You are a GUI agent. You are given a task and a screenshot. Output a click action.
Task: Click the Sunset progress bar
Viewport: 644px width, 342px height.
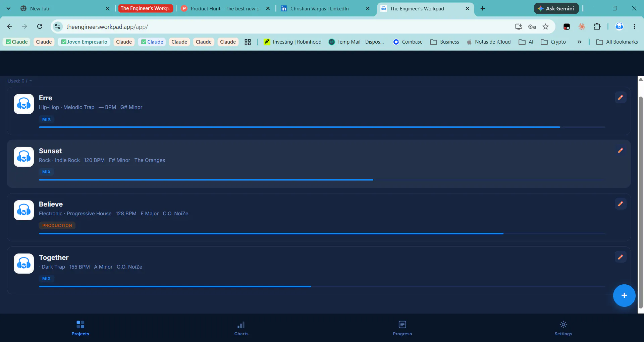322,180
